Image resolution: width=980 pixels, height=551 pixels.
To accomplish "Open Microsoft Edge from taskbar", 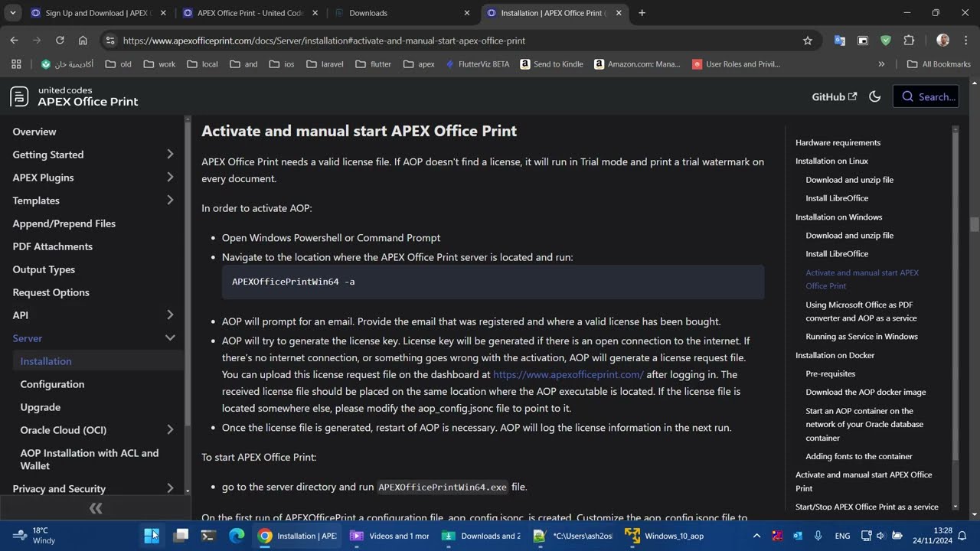I will 237,536.
